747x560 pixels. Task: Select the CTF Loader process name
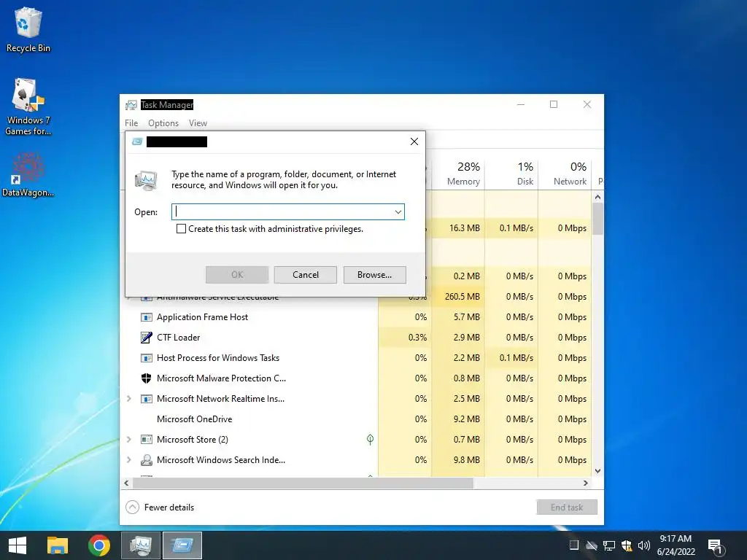point(178,338)
